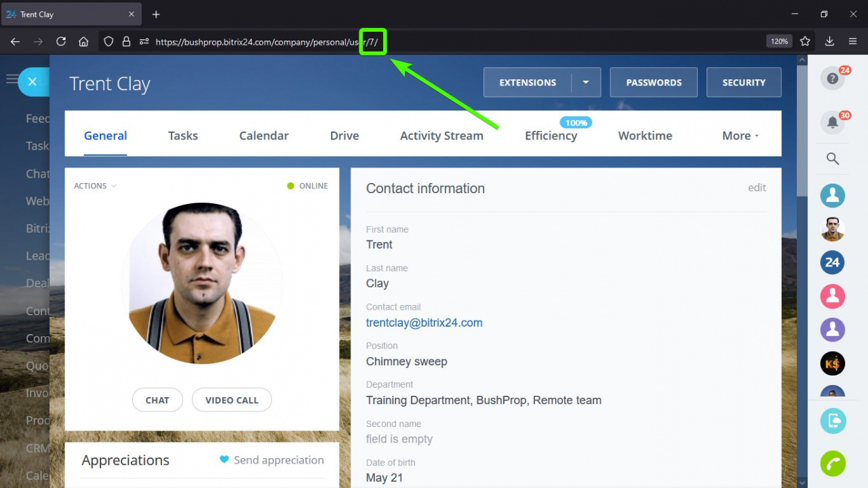The height and width of the screenshot is (488, 868).
Task: Click the Department value text
Action: click(484, 400)
